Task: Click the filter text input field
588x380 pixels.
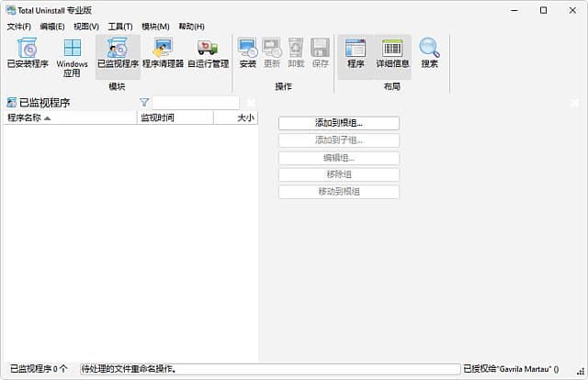Action: (195, 103)
